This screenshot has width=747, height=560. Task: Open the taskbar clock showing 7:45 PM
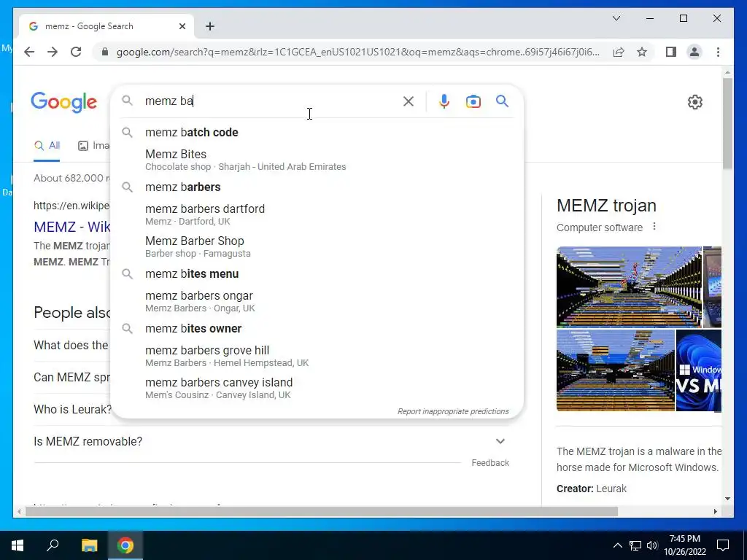pyautogui.click(x=684, y=545)
